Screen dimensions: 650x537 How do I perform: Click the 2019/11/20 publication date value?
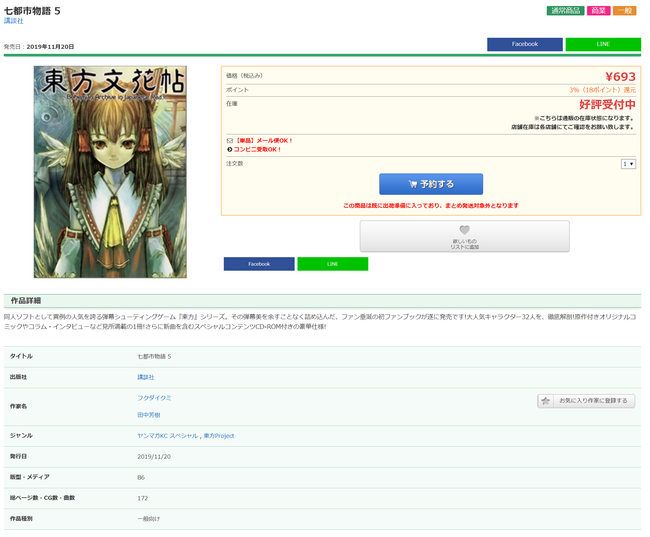click(x=154, y=457)
